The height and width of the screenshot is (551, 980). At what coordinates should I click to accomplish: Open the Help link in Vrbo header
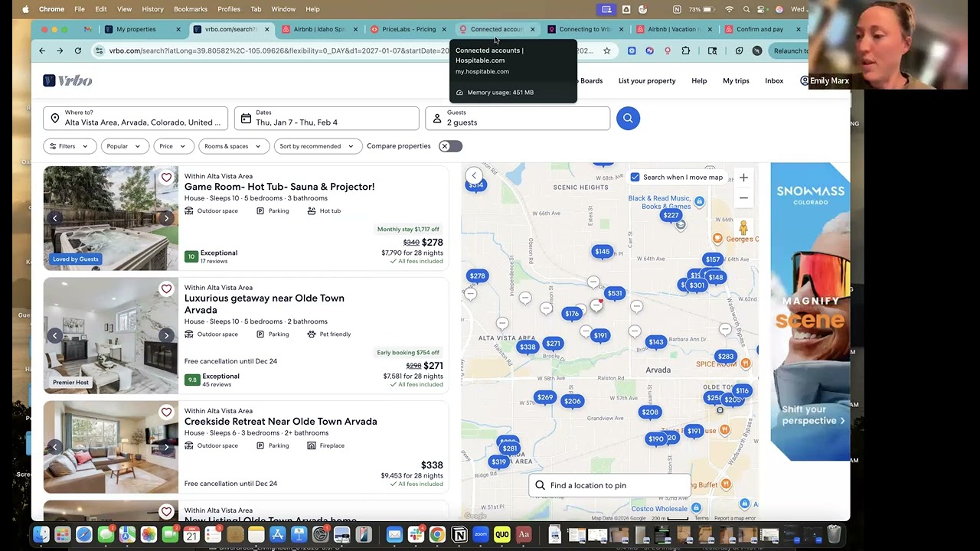[699, 81]
